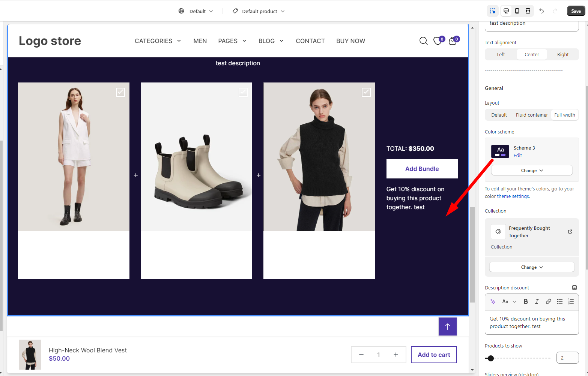
Task: Toggle the checkbox on the boots product
Action: 243,92
